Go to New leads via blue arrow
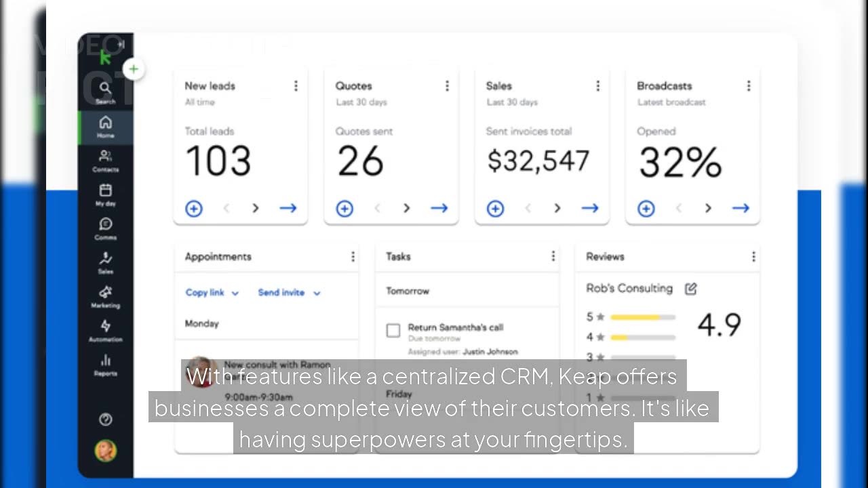Viewport: 868px width, 488px height. [x=288, y=208]
